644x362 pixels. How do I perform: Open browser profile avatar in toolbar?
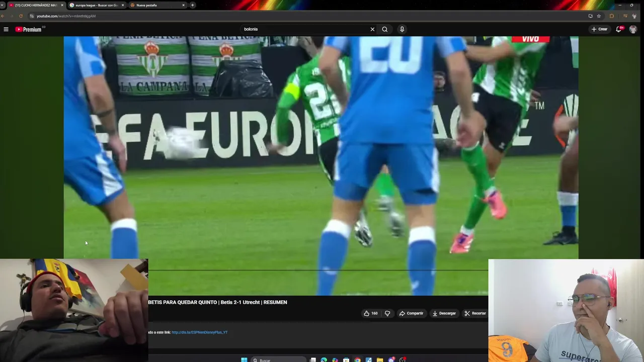click(634, 16)
